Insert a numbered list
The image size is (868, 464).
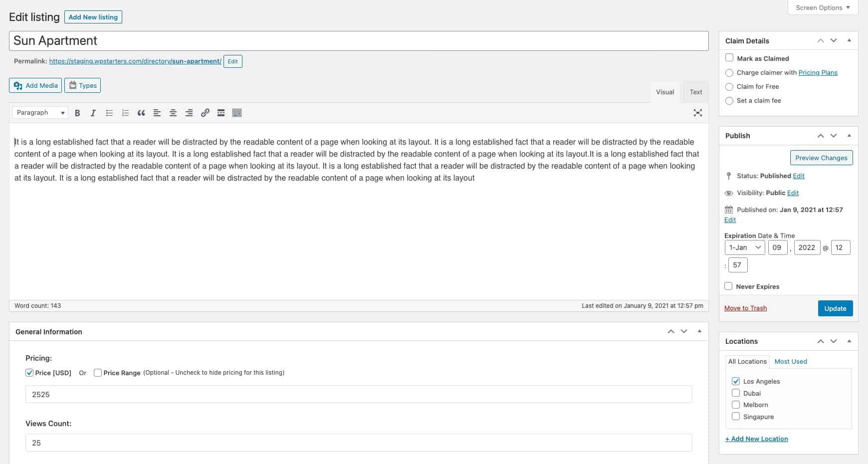pos(125,113)
